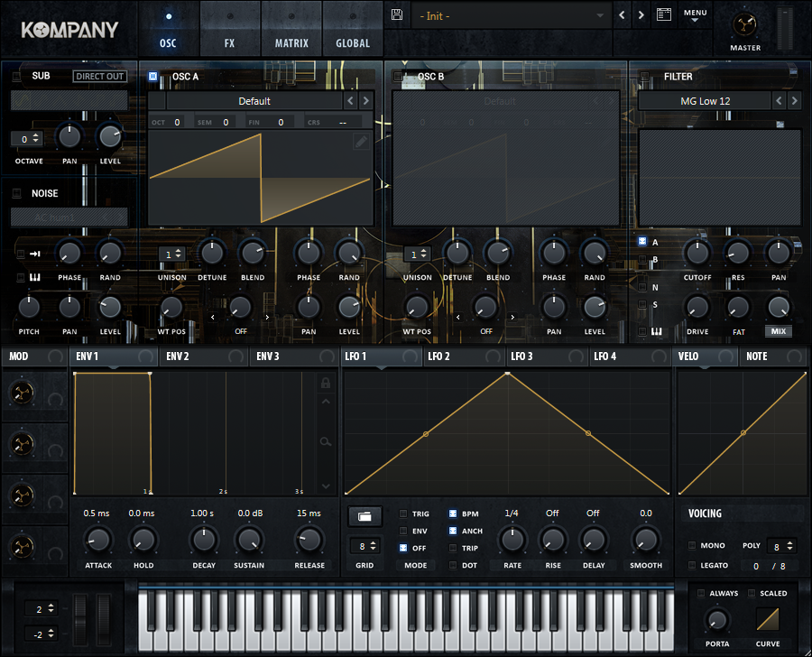Adjust the POLY voices stepper
This screenshot has height=657, width=812.
[782, 546]
